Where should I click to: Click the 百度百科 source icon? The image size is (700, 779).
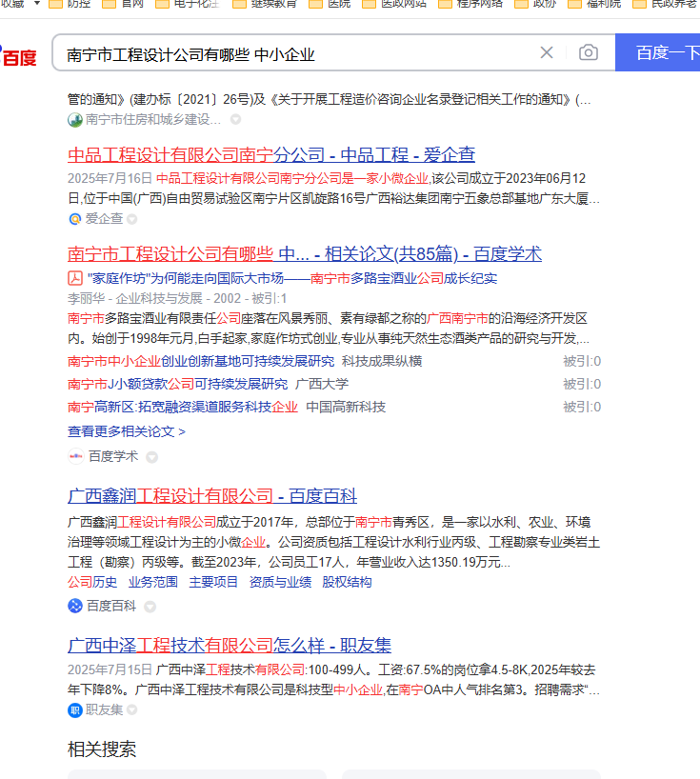tap(75, 606)
